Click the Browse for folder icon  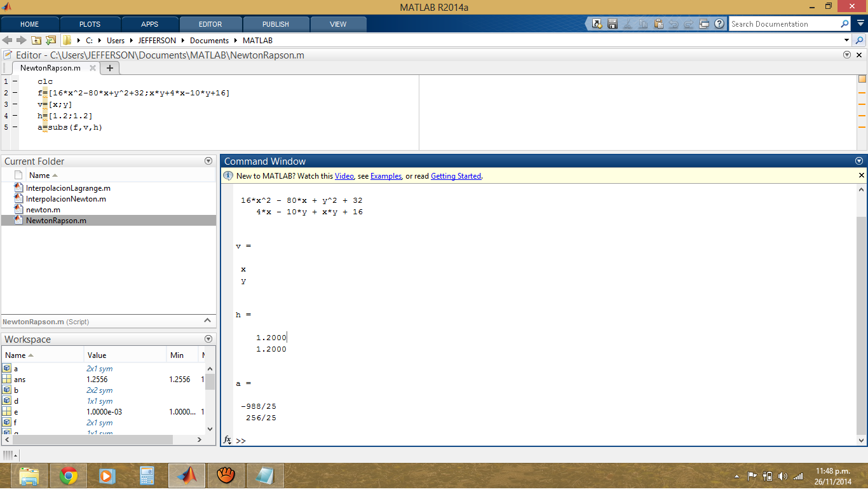[51, 40]
